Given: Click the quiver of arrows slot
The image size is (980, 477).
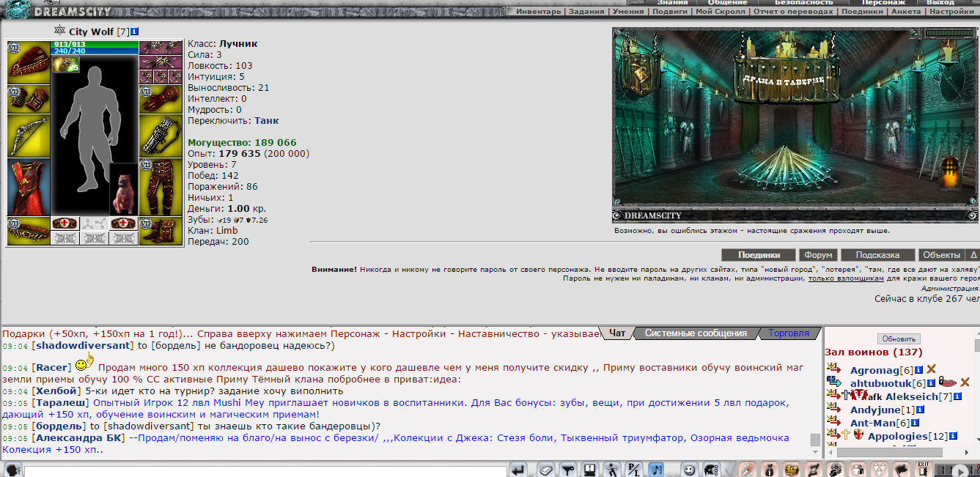Looking at the screenshot, I should click(160, 136).
